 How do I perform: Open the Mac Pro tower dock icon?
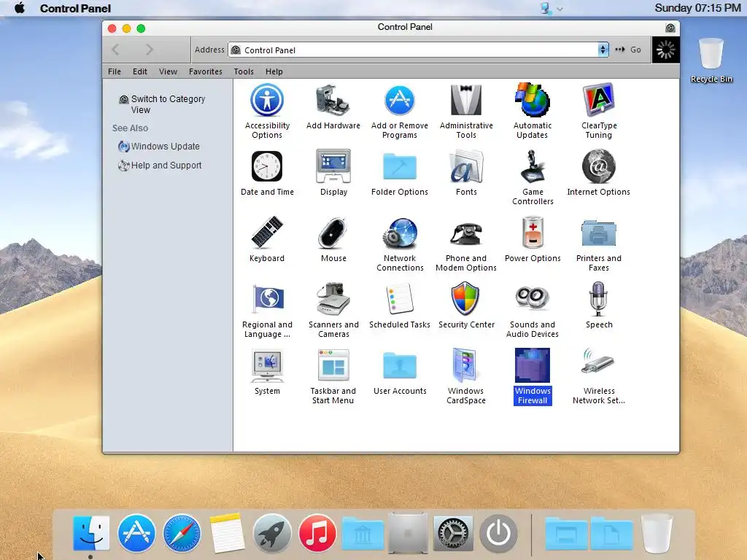[408, 533]
